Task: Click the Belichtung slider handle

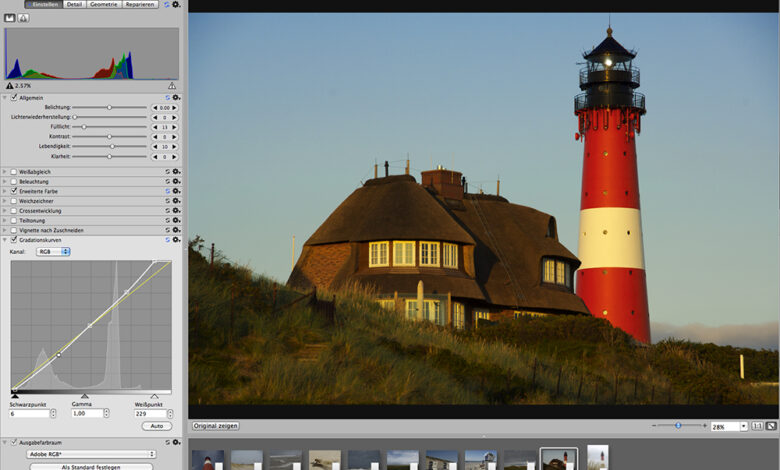Action: pos(109,107)
